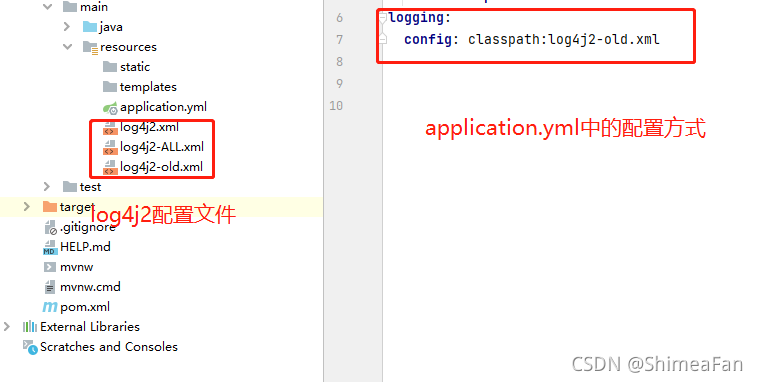758x382 pixels.
Task: Click the log4j2-old.xml file icon
Action: click(x=109, y=167)
